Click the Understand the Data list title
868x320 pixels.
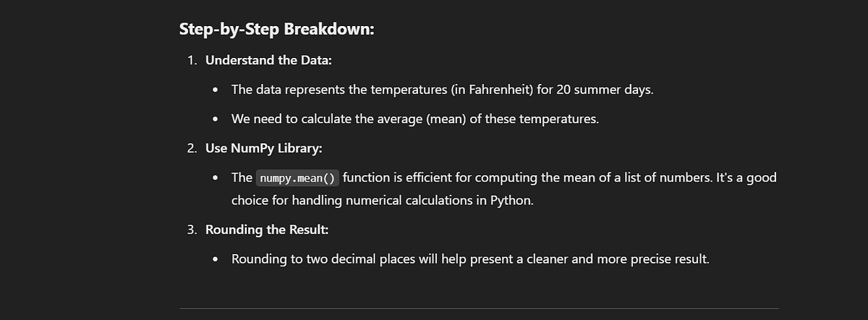click(268, 61)
